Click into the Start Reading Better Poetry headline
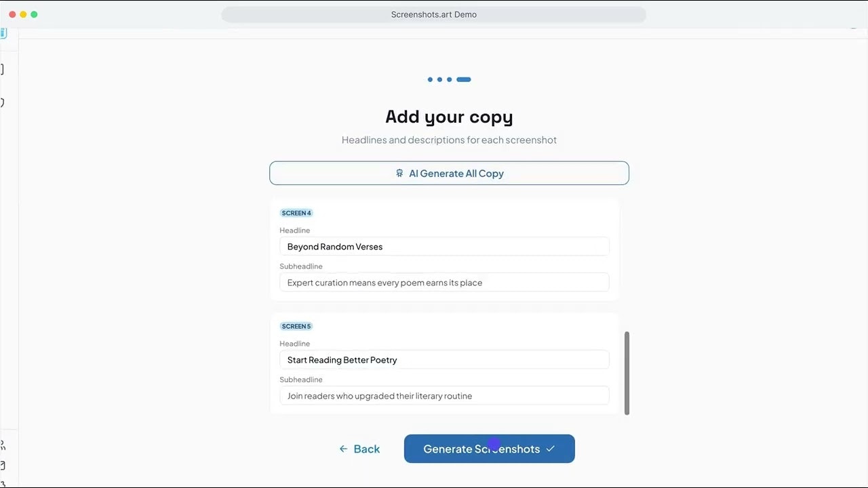Screen dimensions: 868x488 [444, 360]
